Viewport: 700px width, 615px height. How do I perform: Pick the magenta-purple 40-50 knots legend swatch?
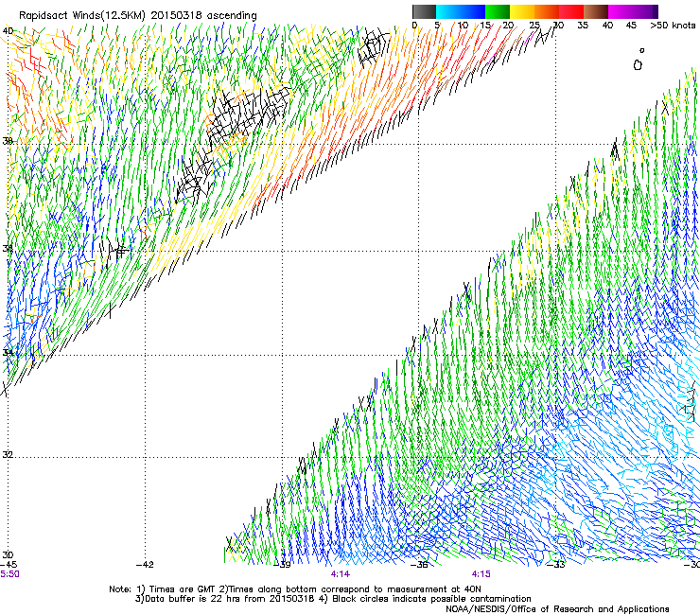[x=633, y=11]
